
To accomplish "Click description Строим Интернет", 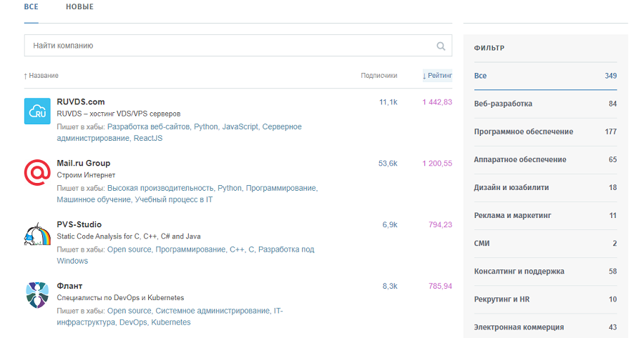I will [x=86, y=175].
